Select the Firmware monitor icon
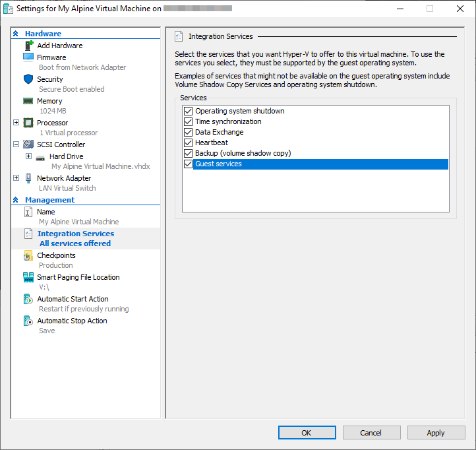The width and height of the screenshot is (476, 450). pos(28,57)
